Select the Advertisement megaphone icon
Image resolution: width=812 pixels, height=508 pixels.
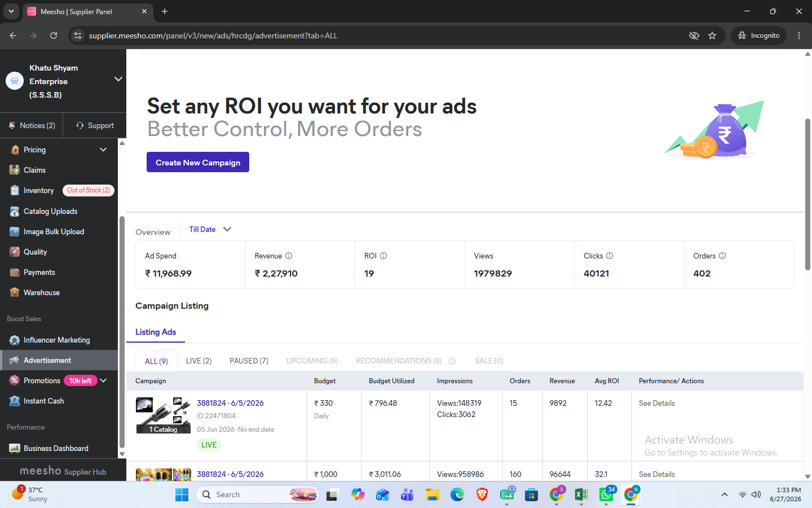[x=15, y=360]
